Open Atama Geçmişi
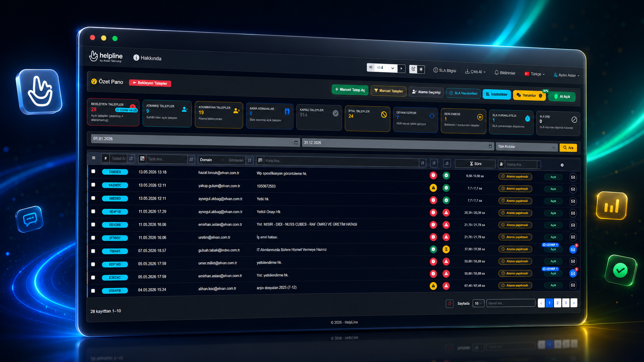Image resolution: width=644 pixels, height=362 pixels. click(x=426, y=92)
